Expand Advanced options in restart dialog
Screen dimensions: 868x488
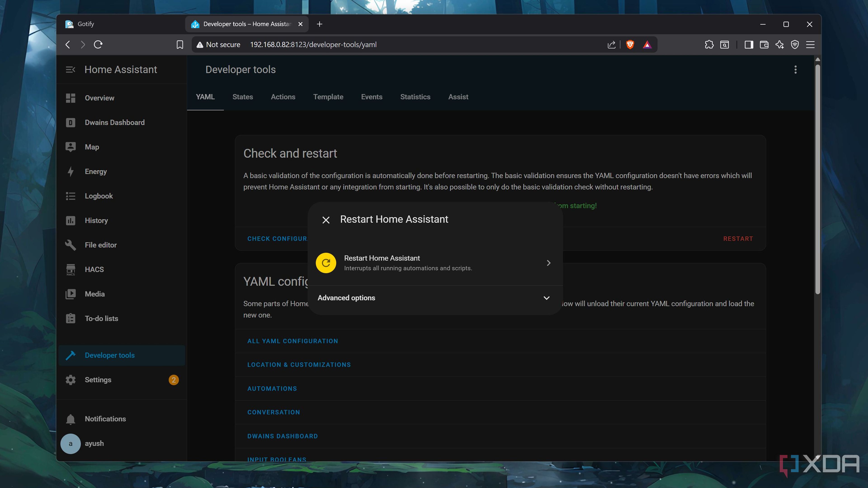click(435, 298)
